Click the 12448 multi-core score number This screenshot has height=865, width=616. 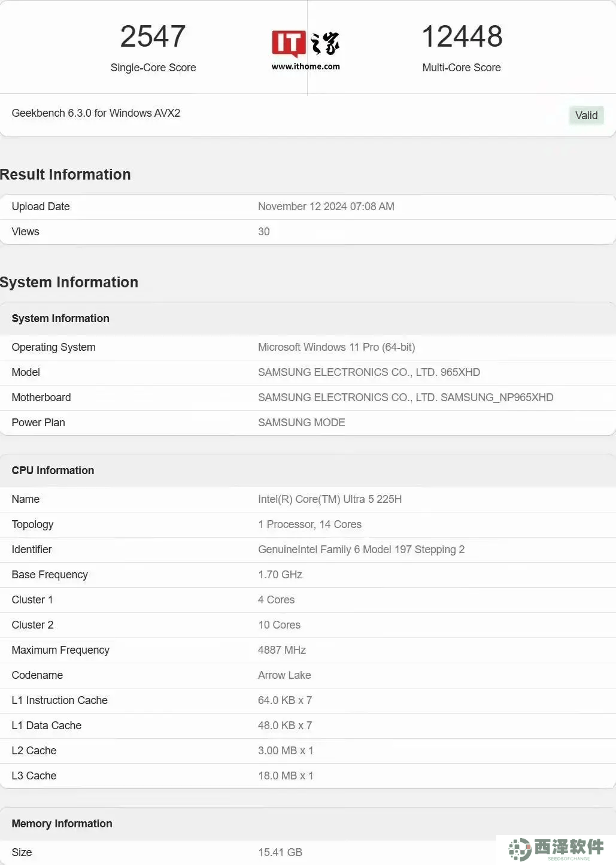click(x=462, y=37)
